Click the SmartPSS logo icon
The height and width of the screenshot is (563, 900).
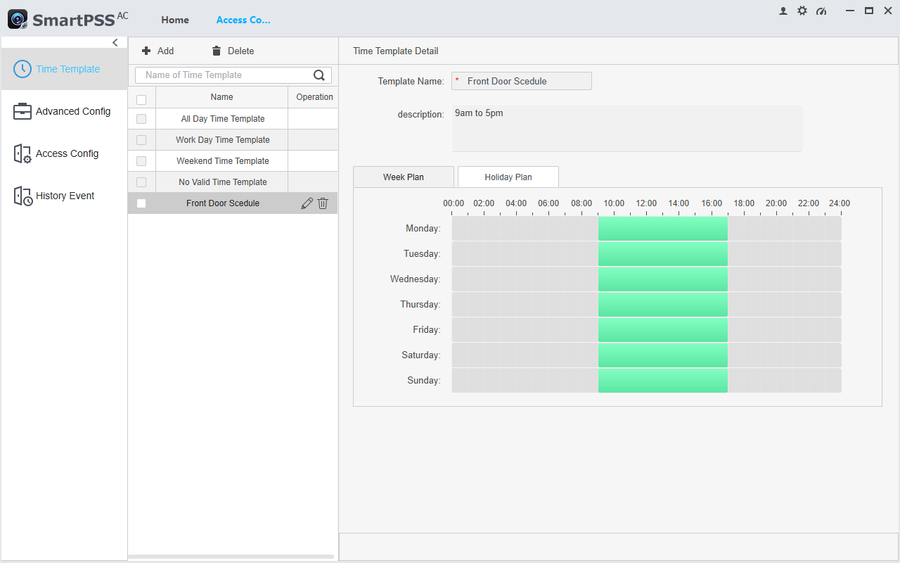tap(17, 19)
